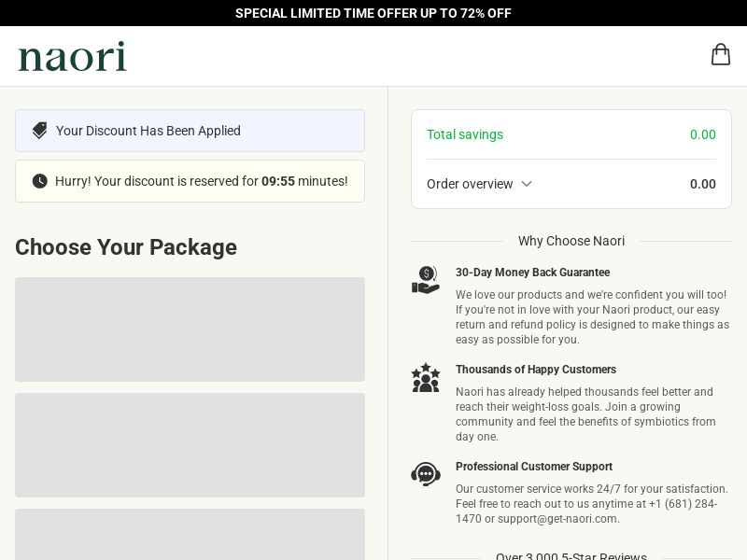Click the discount tag icon

39,130
